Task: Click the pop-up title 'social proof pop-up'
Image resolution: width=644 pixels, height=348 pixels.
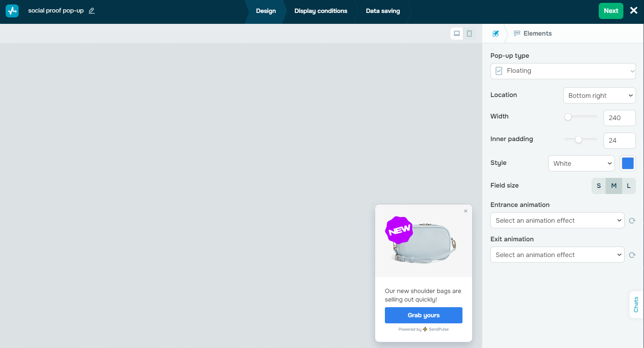Action: pyautogui.click(x=56, y=11)
